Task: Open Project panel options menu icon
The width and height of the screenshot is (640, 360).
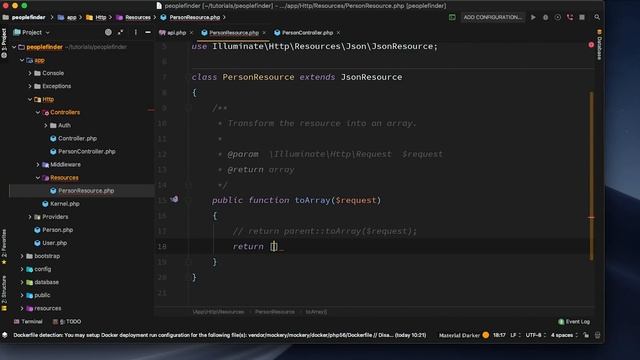Action: click(136, 32)
